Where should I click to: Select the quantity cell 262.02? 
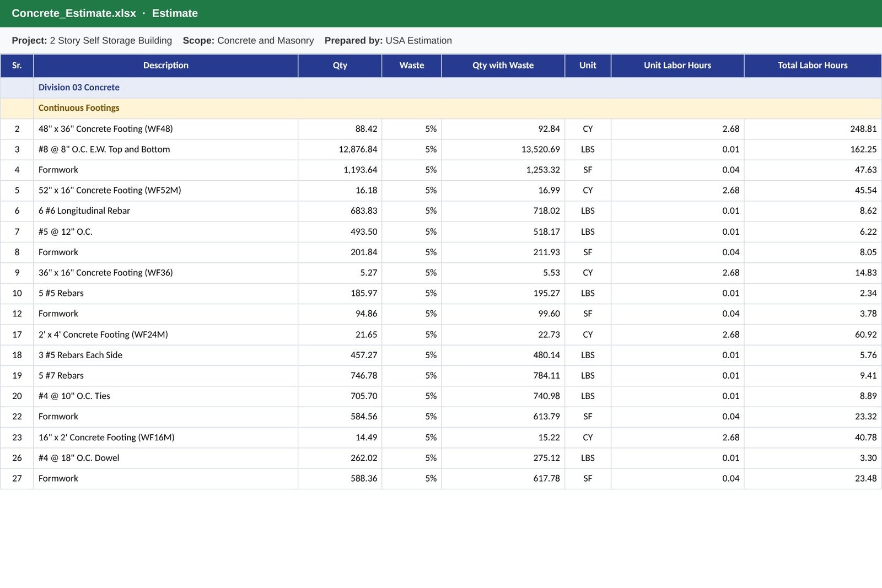pos(340,458)
